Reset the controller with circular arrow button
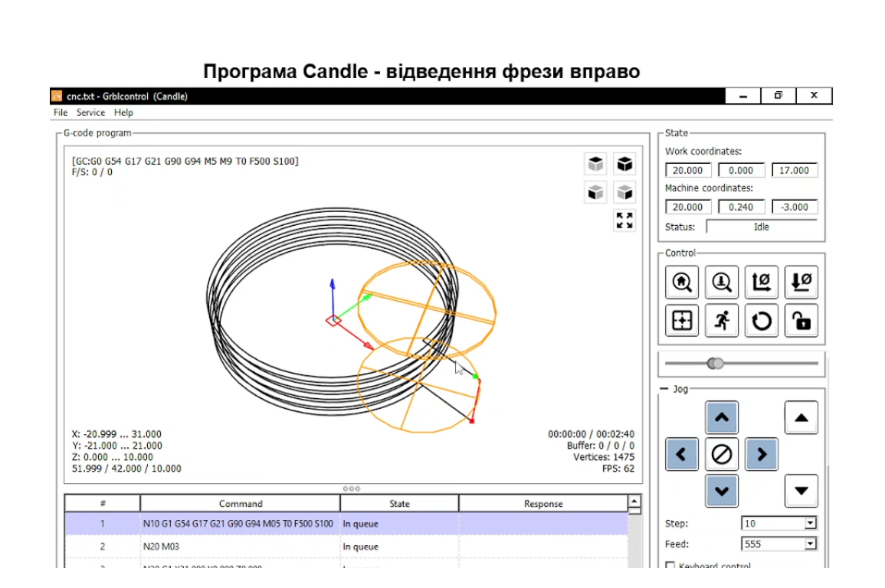This screenshot has width=885, height=588. click(761, 321)
